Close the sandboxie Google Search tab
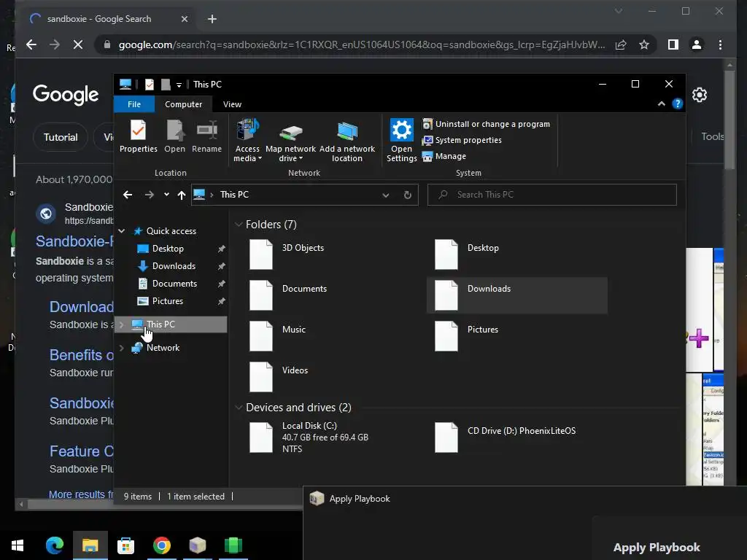Screen dimensions: 747x560 coord(185,19)
